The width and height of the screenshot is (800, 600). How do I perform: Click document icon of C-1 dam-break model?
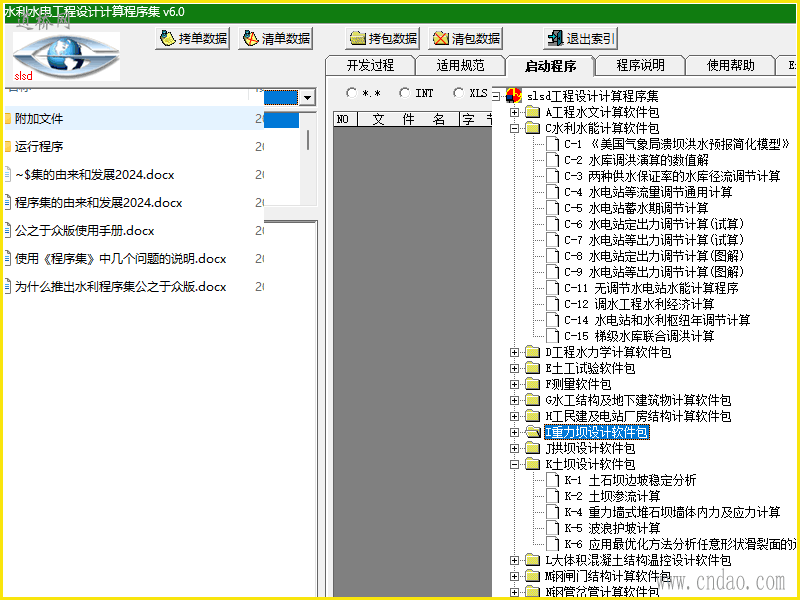[x=552, y=144]
